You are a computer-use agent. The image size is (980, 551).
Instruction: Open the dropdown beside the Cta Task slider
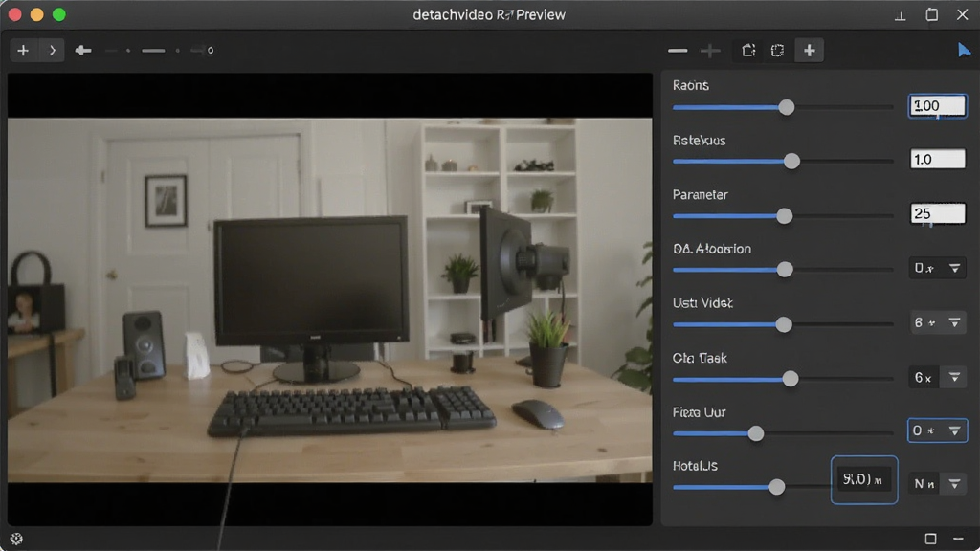tap(937, 377)
